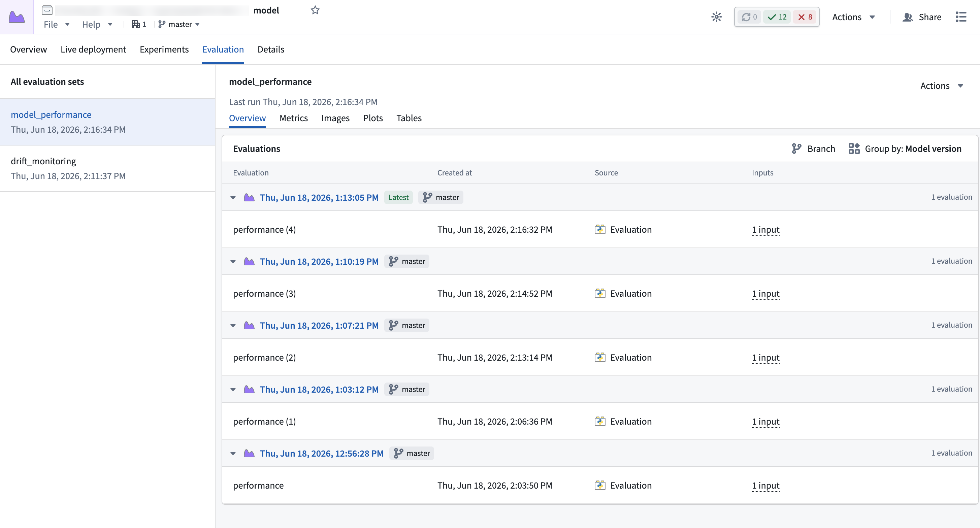This screenshot has width=980, height=528.
Task: Open the Thu, Jun 18, 2026, 1:07:21 PM version link
Action: [319, 325]
